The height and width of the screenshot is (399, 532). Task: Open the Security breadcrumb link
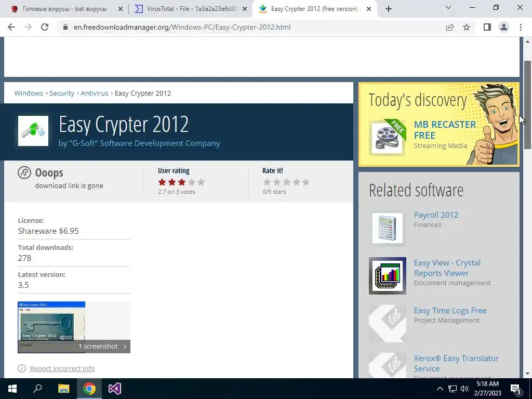62,94
